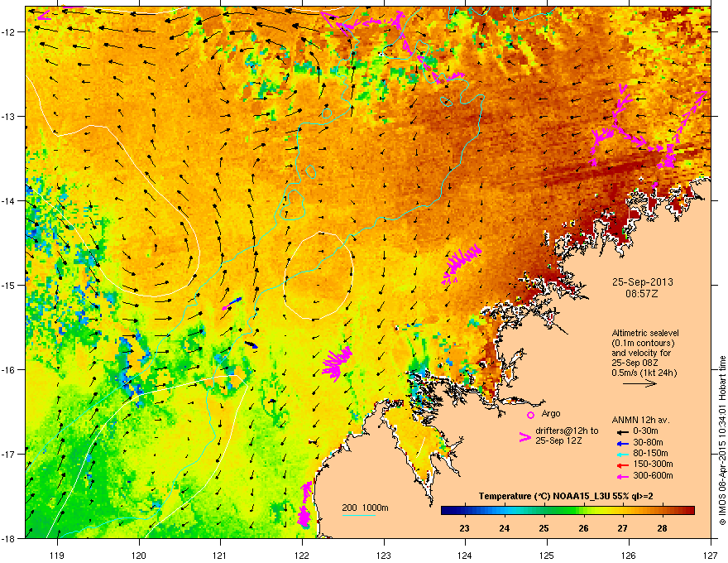Click the 0-30m depth label
The image size is (728, 563).
pyautogui.click(x=645, y=431)
